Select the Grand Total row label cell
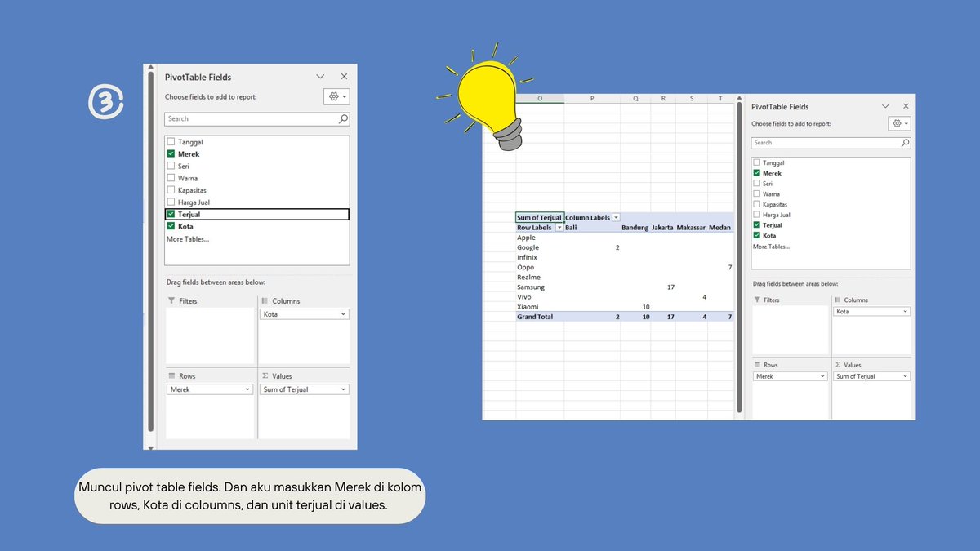The height and width of the screenshot is (551, 980). click(540, 317)
